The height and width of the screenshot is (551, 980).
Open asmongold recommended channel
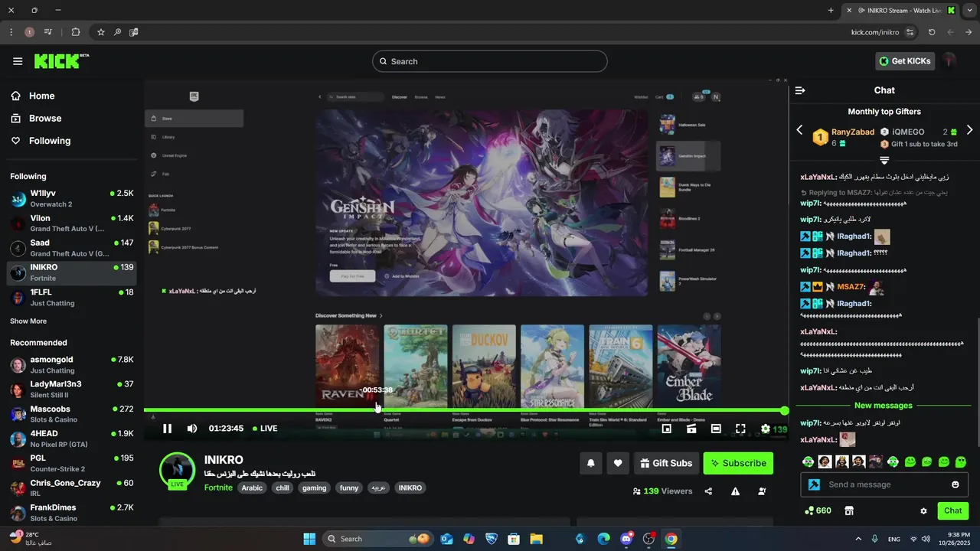[72, 365]
